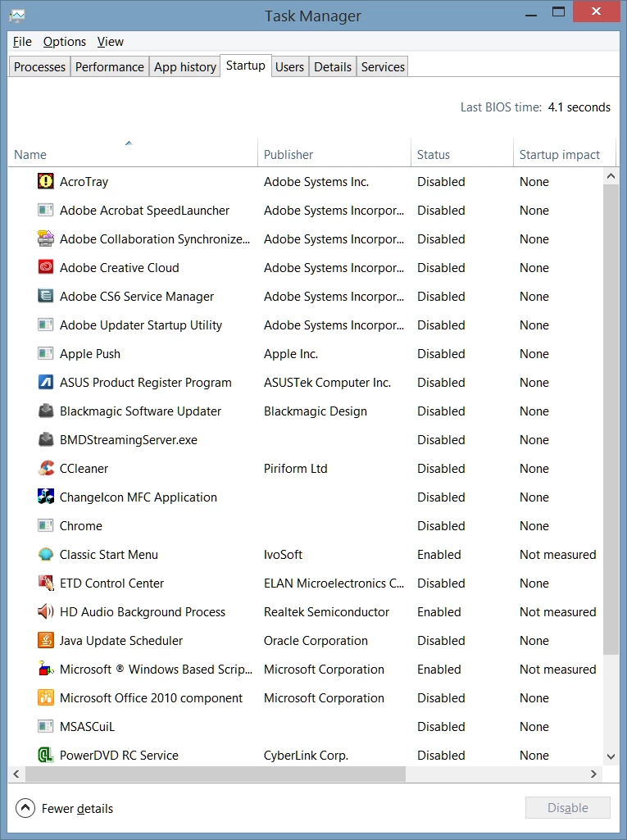The width and height of the screenshot is (627, 840).
Task: Click the PowerDVD RC Service icon
Action: [46, 755]
